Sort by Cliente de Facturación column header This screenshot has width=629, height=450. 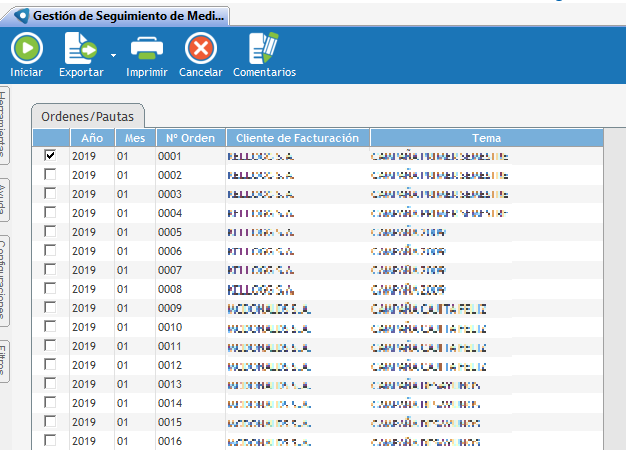[x=298, y=138]
